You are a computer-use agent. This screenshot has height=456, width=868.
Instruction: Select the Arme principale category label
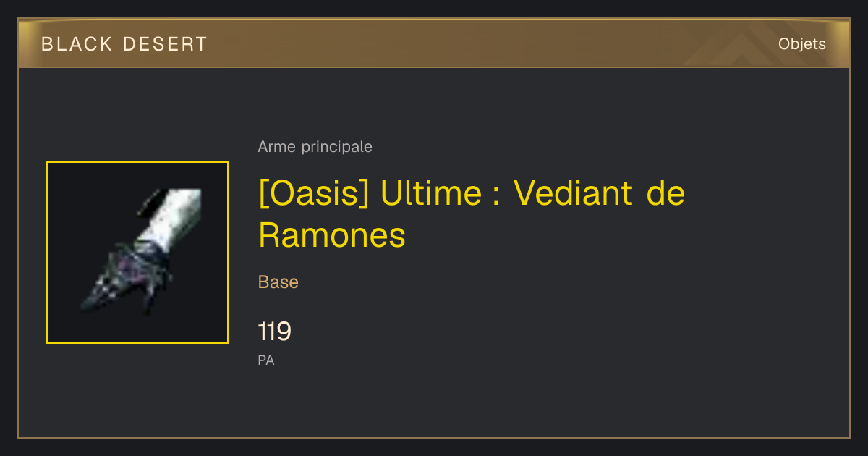(x=315, y=147)
